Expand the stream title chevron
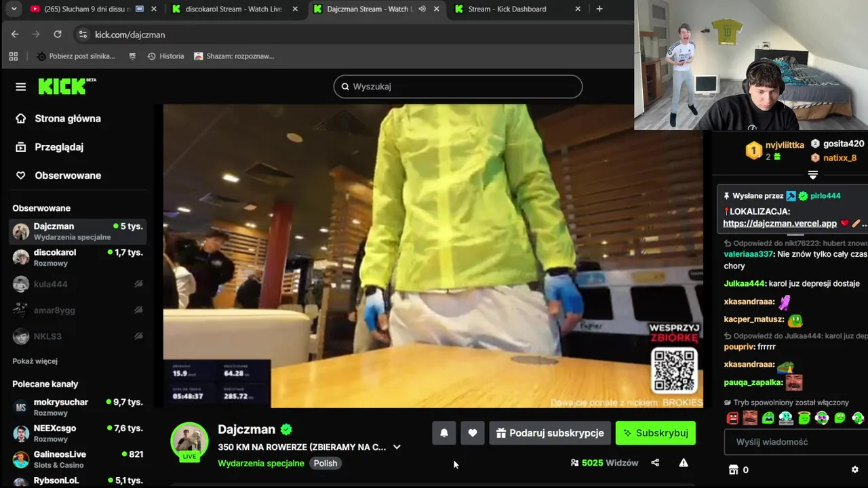The image size is (868, 488). point(397,447)
